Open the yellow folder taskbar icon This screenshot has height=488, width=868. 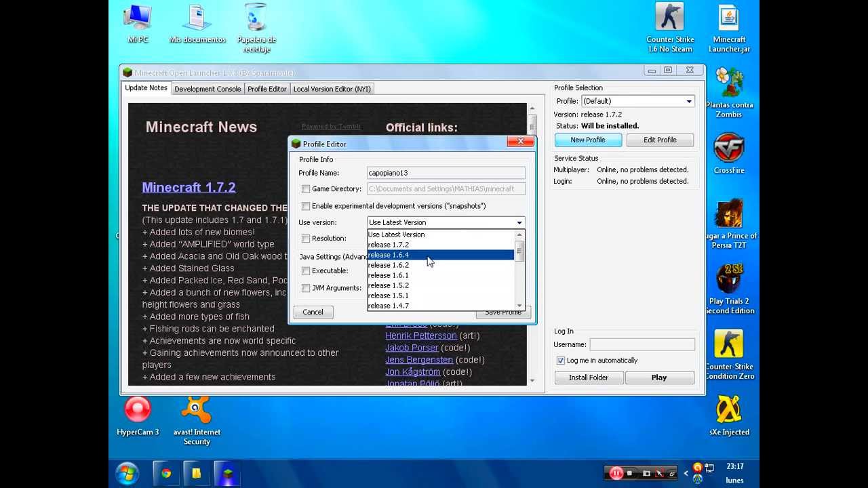pos(197,473)
